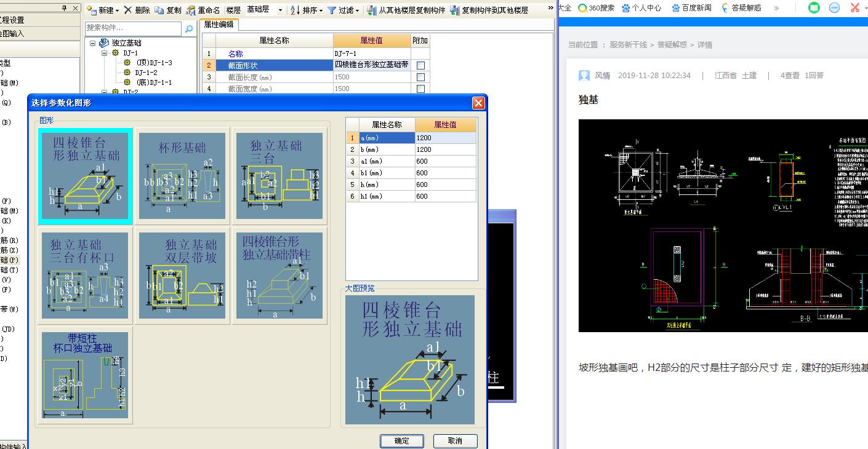
Task: Open 答疑解惑 breadcrumb link
Action: click(672, 45)
